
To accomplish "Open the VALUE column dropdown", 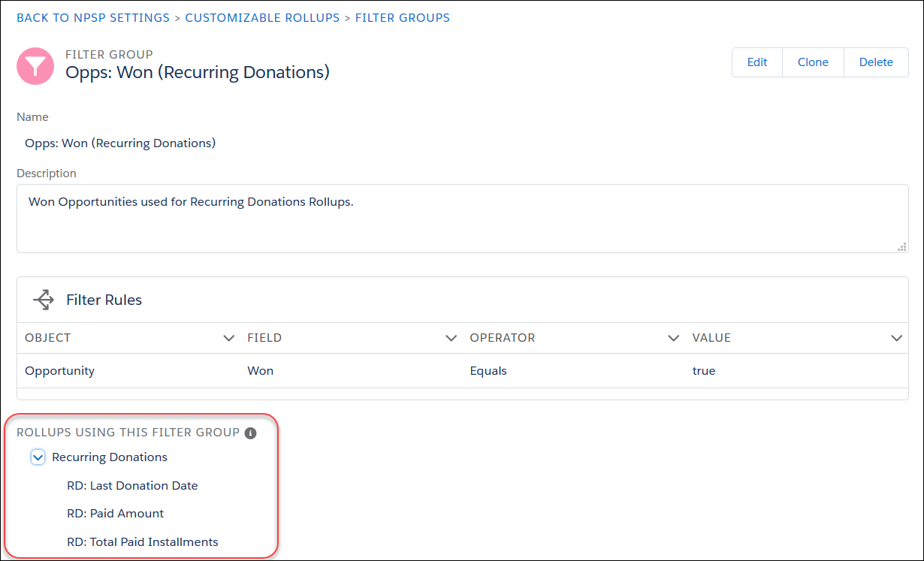I will (896, 338).
